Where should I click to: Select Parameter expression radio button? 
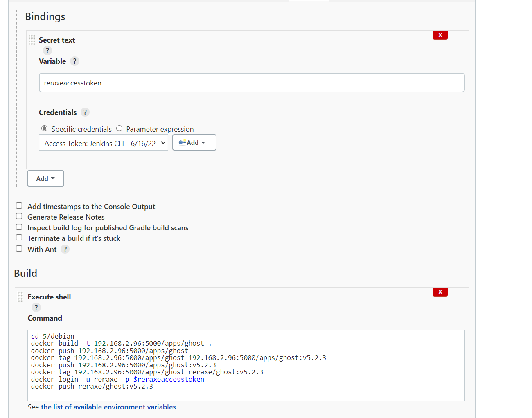(x=119, y=128)
